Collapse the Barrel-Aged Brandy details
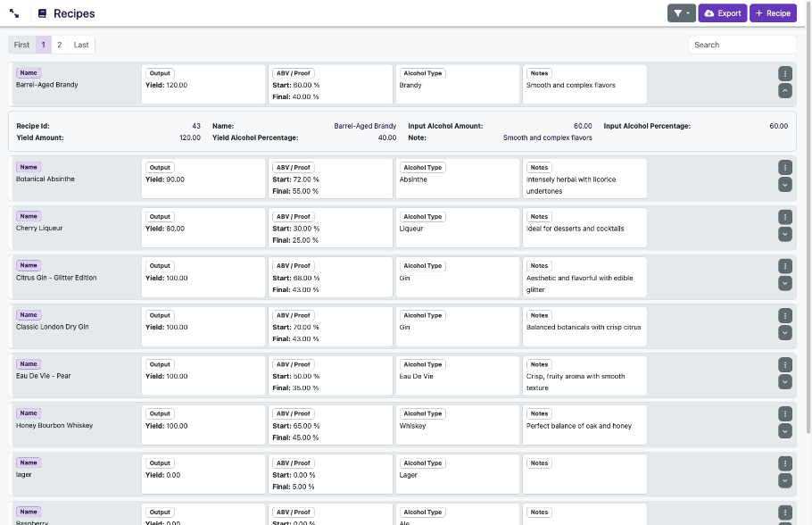Viewport: 812px width, 525px height. [x=785, y=90]
